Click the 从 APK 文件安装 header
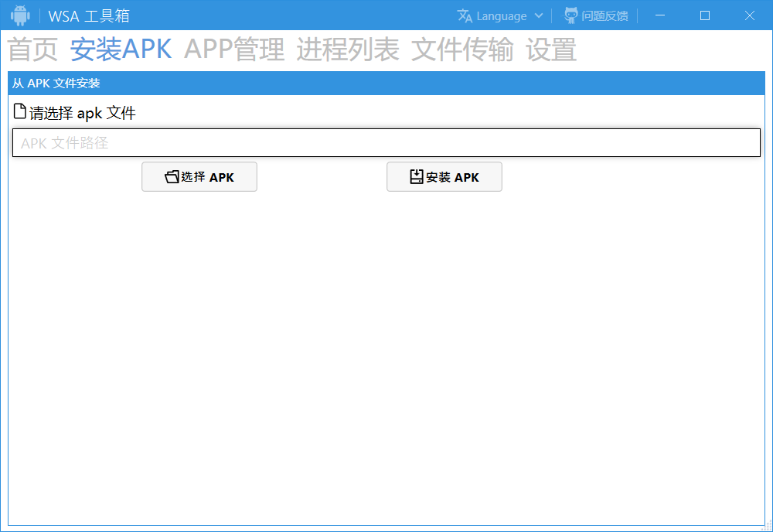The width and height of the screenshot is (773, 532). 386,84
